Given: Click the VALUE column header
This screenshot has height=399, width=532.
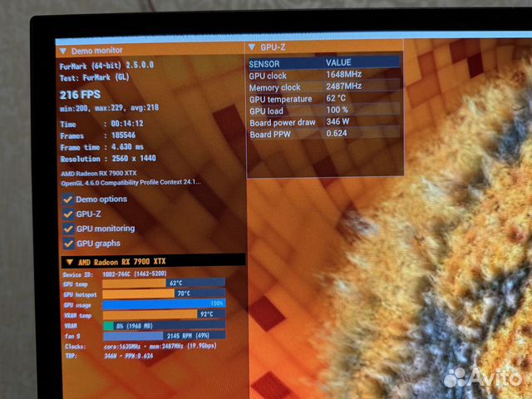Looking at the screenshot, I should click(338, 63).
